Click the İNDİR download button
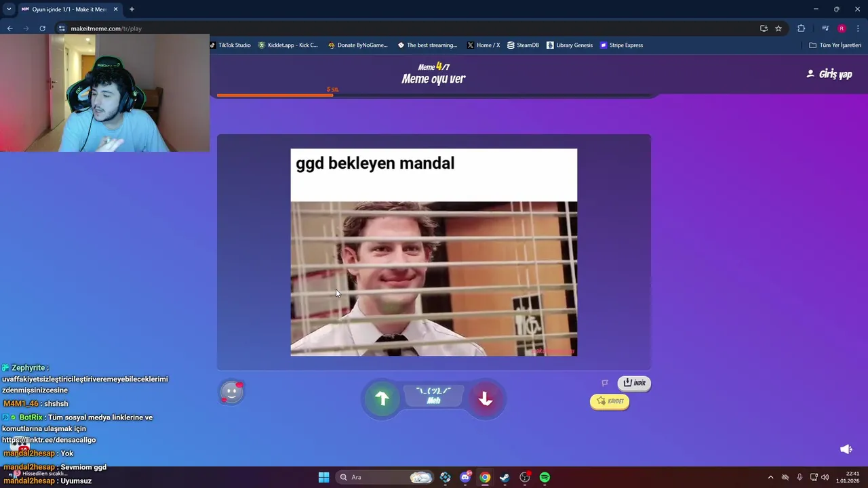 pyautogui.click(x=634, y=383)
